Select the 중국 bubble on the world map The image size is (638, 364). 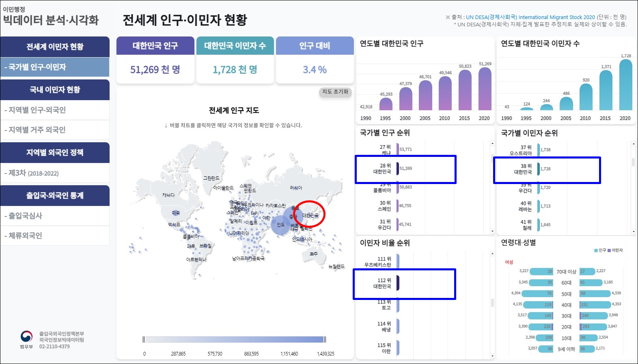point(293,216)
